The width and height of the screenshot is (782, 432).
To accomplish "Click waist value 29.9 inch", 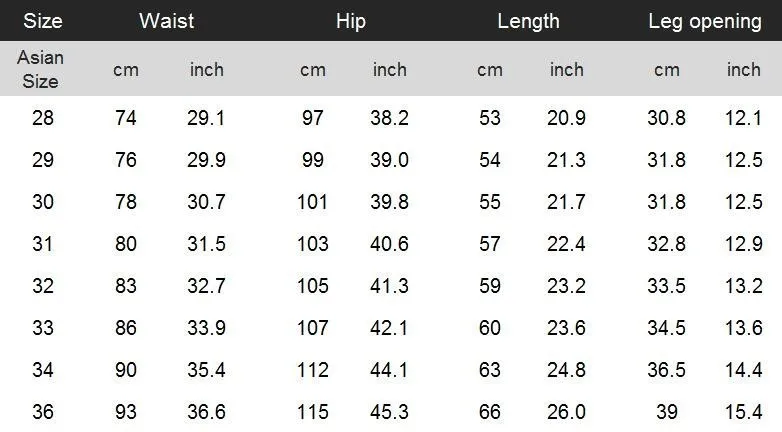I will point(206,160).
